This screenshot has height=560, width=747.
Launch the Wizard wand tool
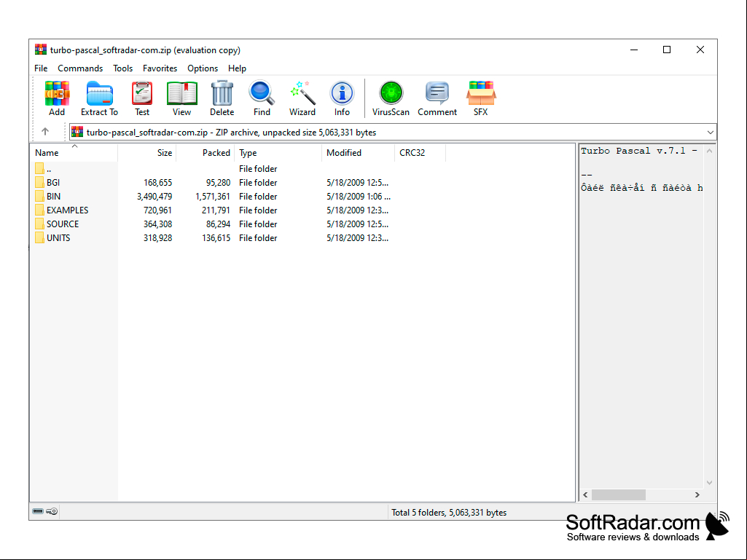pyautogui.click(x=302, y=98)
